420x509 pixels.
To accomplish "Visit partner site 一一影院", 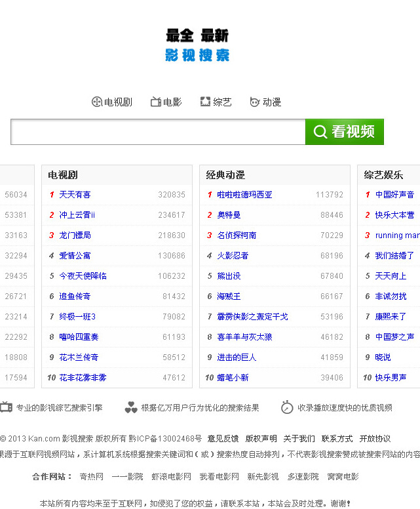I will 128,477.
